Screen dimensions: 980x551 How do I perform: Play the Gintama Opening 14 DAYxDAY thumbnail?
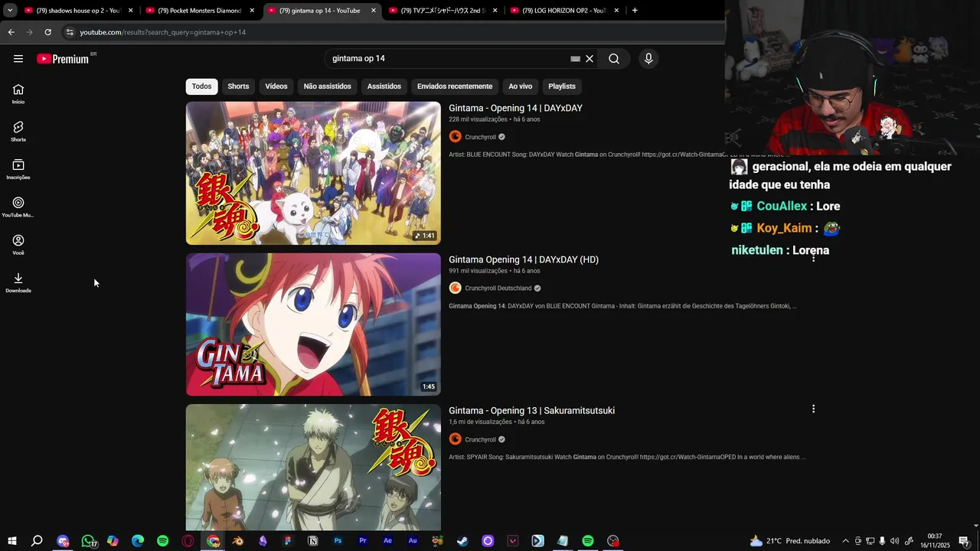coord(313,173)
